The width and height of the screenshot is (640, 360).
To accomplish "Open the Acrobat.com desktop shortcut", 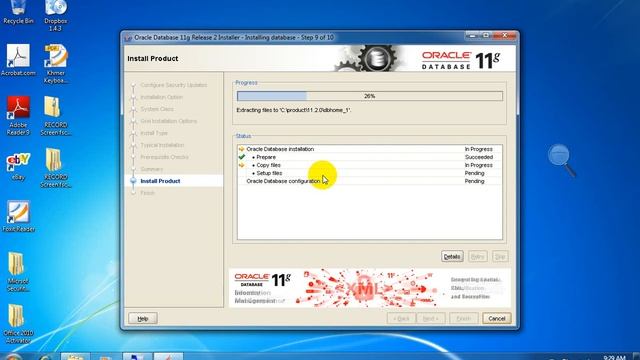I will [x=18, y=60].
